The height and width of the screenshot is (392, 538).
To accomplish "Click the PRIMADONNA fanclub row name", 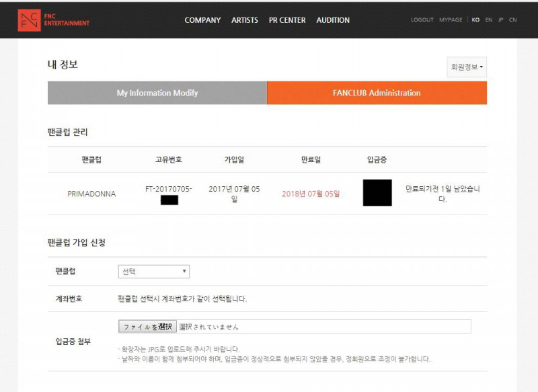I will click(91, 194).
